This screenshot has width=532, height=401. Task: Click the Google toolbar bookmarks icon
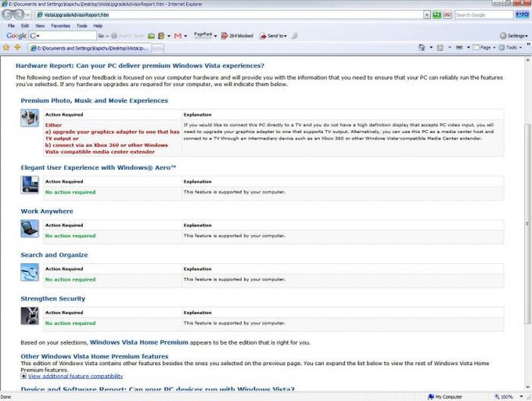(x=161, y=36)
